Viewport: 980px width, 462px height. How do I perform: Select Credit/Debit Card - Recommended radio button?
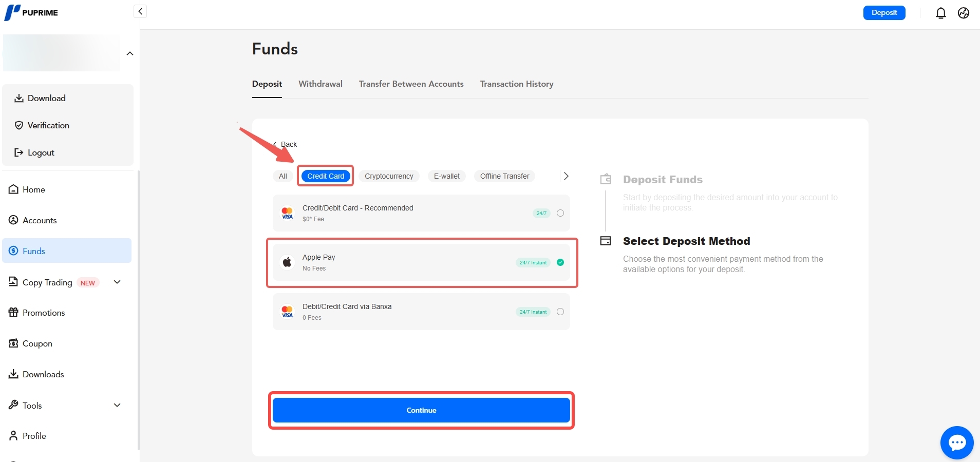[x=560, y=213]
